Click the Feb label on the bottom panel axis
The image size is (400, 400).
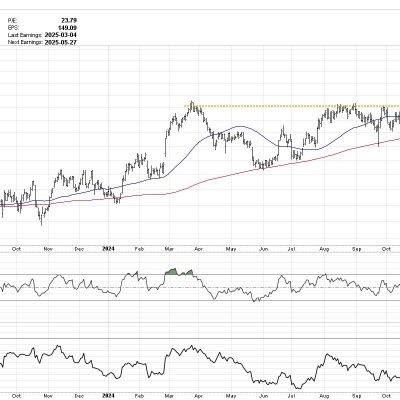coord(139,396)
